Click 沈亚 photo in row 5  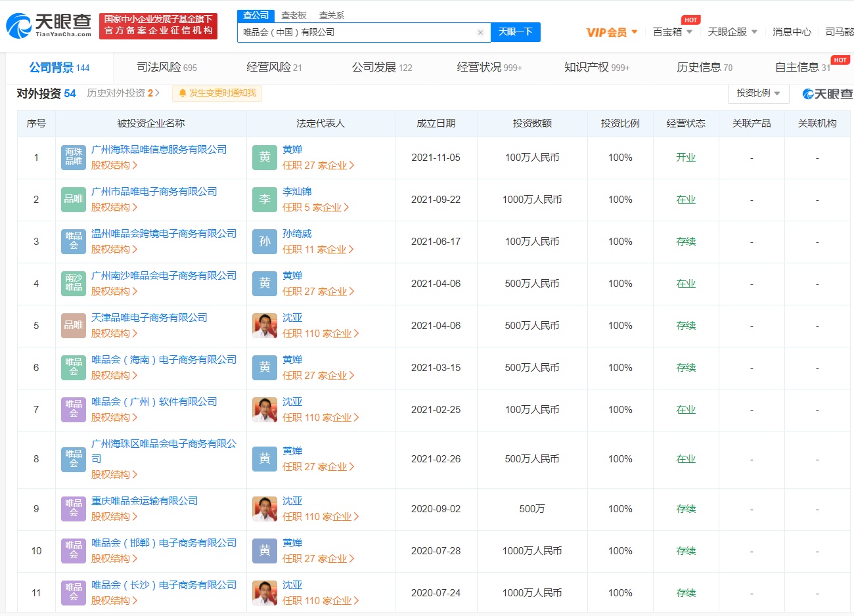265,326
